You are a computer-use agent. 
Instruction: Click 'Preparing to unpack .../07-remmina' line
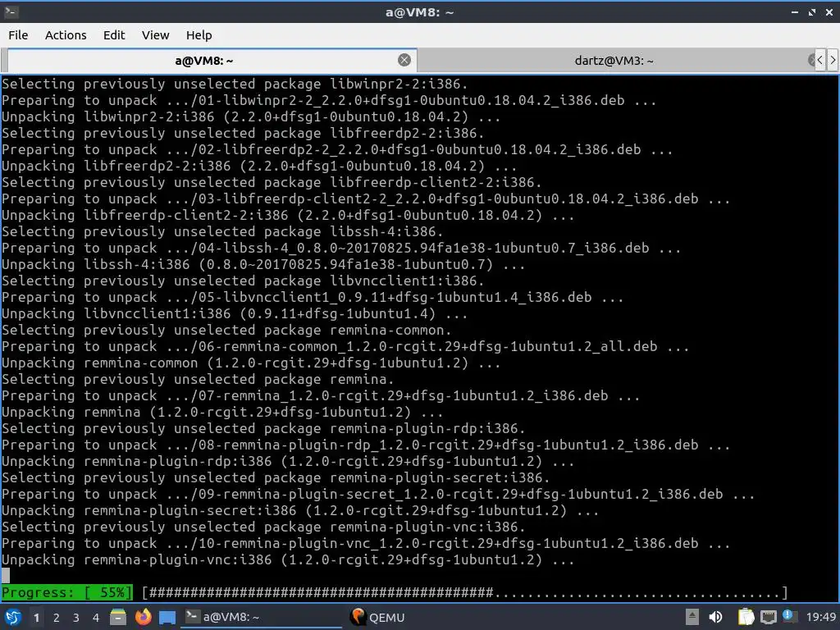pyautogui.click(x=321, y=395)
